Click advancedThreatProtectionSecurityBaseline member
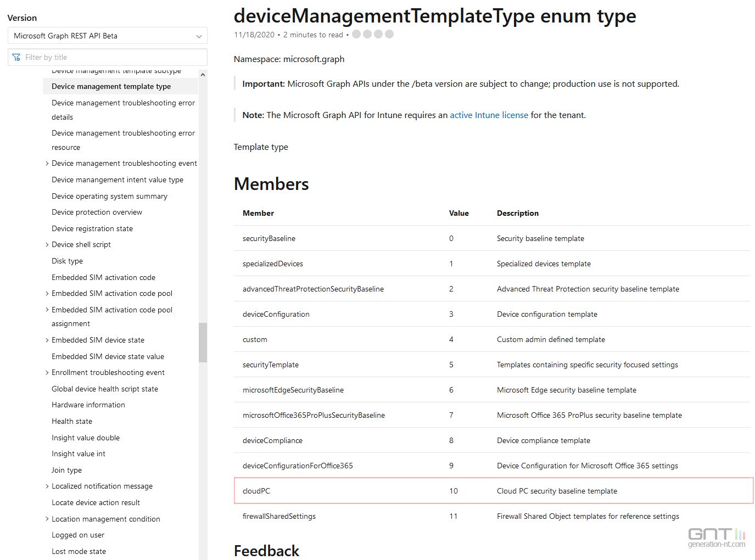755x560 pixels. click(313, 289)
